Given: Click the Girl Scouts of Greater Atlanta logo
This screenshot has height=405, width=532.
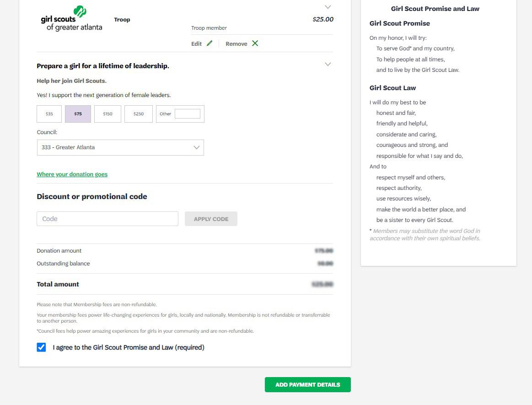Looking at the screenshot, I should tap(71, 19).
